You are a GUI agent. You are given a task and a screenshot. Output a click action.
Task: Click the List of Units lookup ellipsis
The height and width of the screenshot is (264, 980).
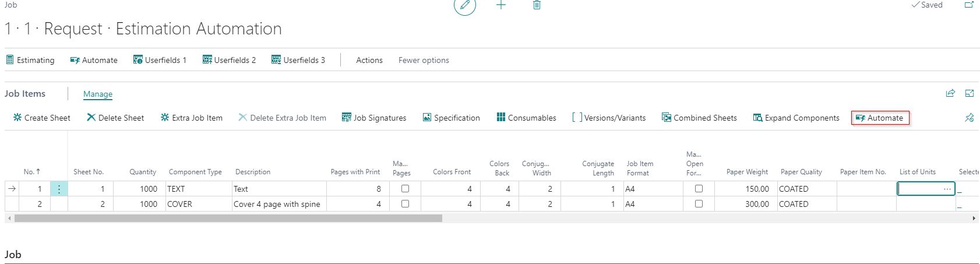(947, 189)
